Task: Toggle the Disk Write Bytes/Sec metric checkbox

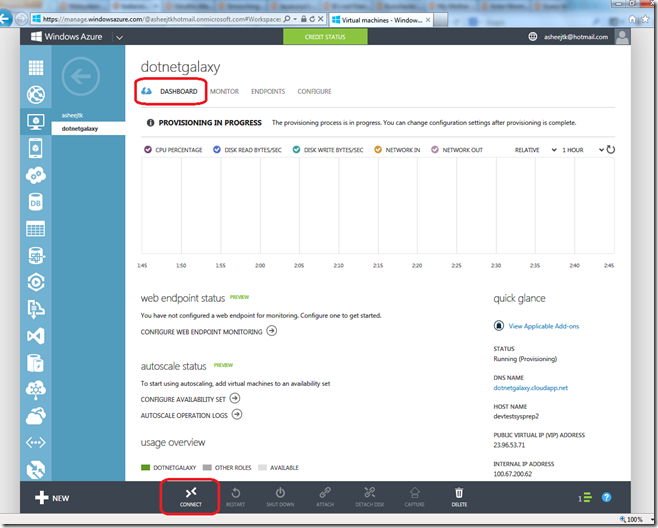Action: click(x=296, y=150)
